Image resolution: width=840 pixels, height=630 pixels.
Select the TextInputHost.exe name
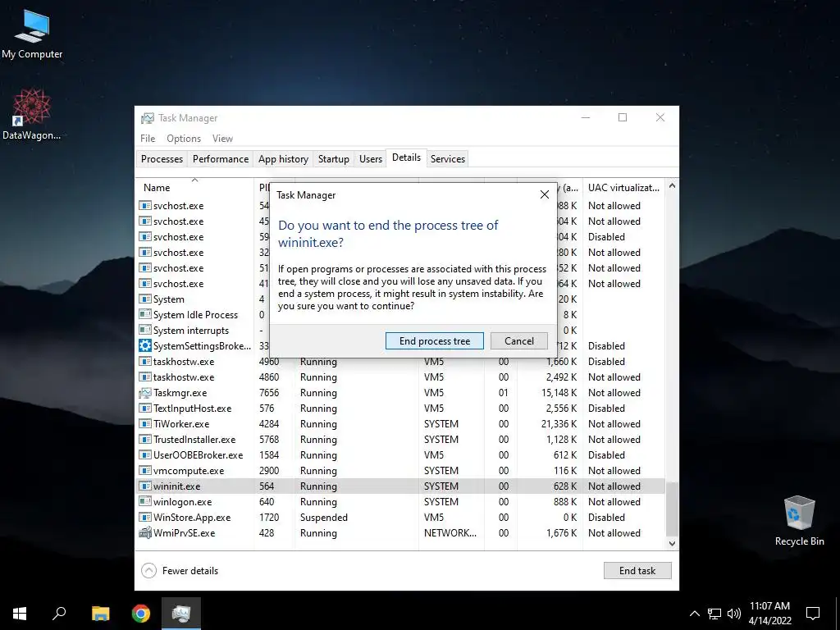(x=192, y=409)
